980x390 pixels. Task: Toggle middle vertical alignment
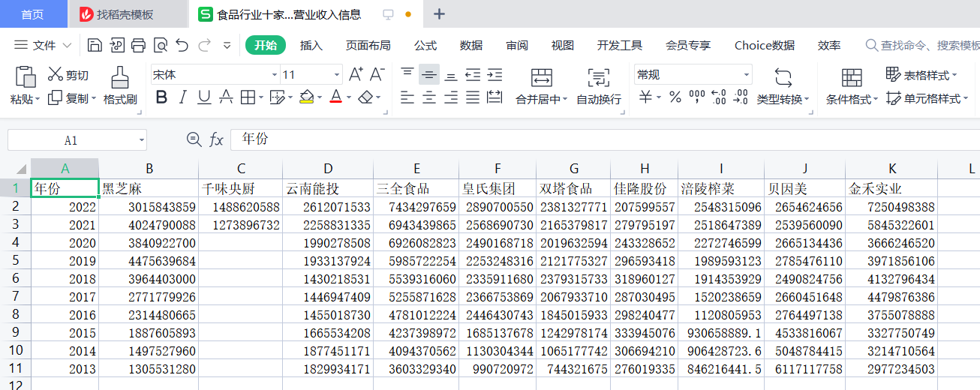[429, 74]
